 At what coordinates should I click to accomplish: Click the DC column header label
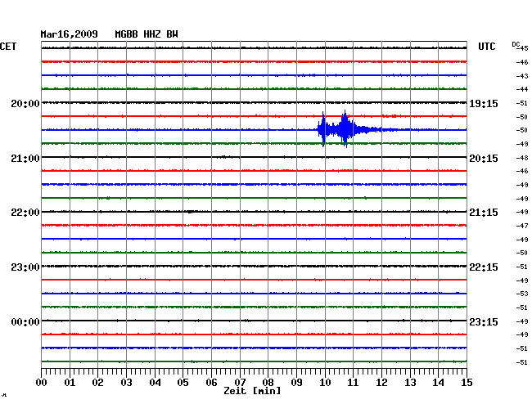click(x=516, y=44)
